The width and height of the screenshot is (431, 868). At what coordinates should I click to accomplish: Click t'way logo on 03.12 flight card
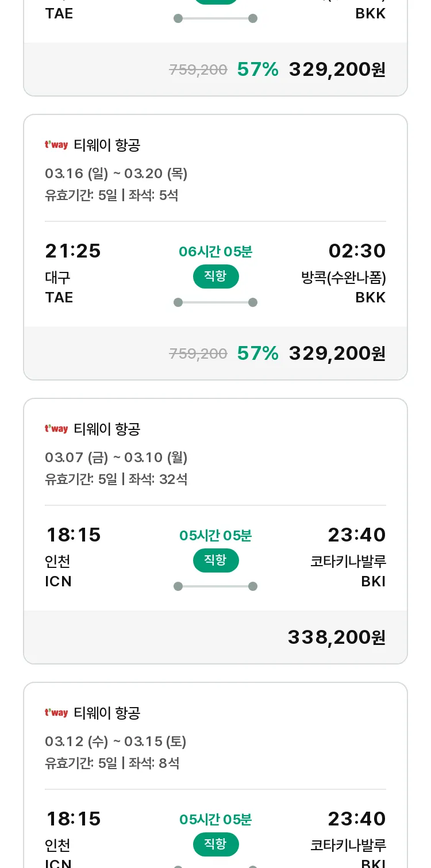click(x=56, y=713)
